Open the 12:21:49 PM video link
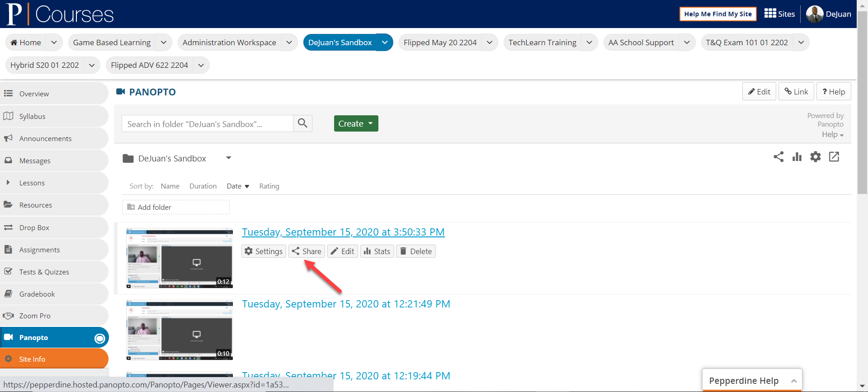Image resolution: width=868 pixels, height=392 pixels. pos(346,304)
